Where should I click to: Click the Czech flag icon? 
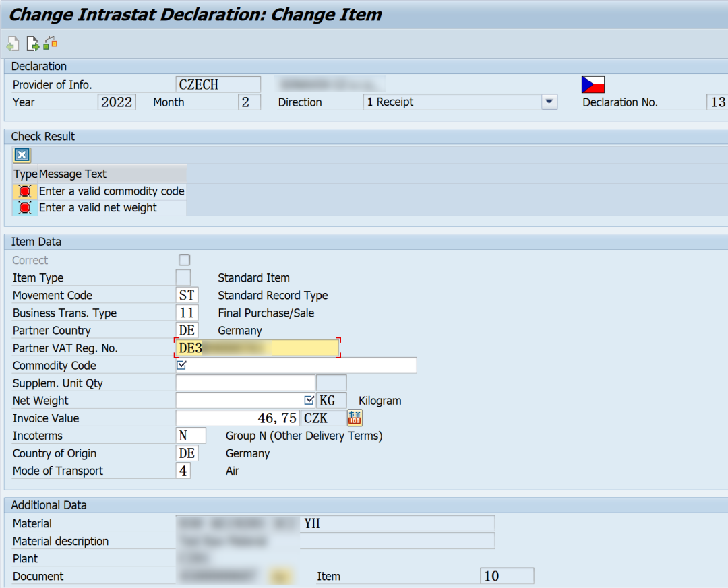tap(593, 85)
